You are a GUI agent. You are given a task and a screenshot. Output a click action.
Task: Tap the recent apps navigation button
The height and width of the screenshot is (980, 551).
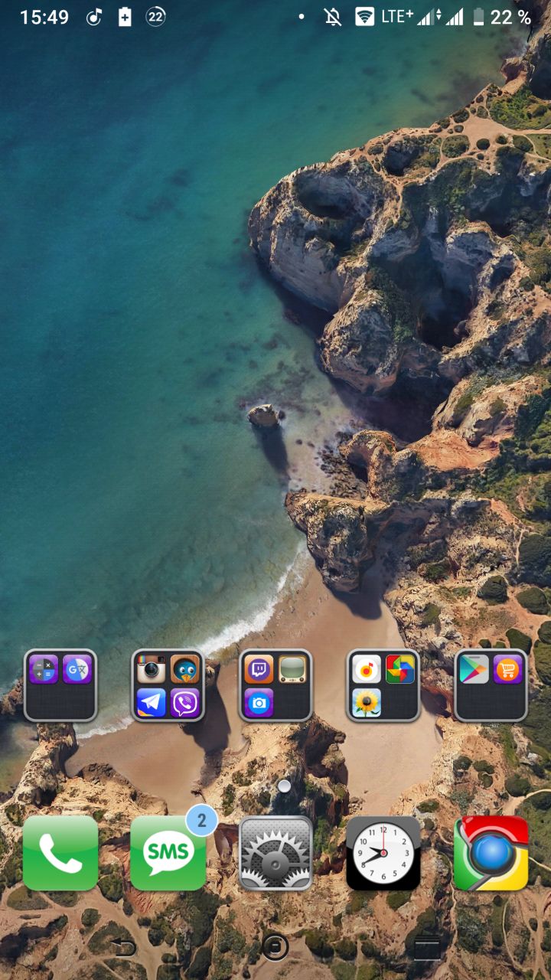click(427, 949)
